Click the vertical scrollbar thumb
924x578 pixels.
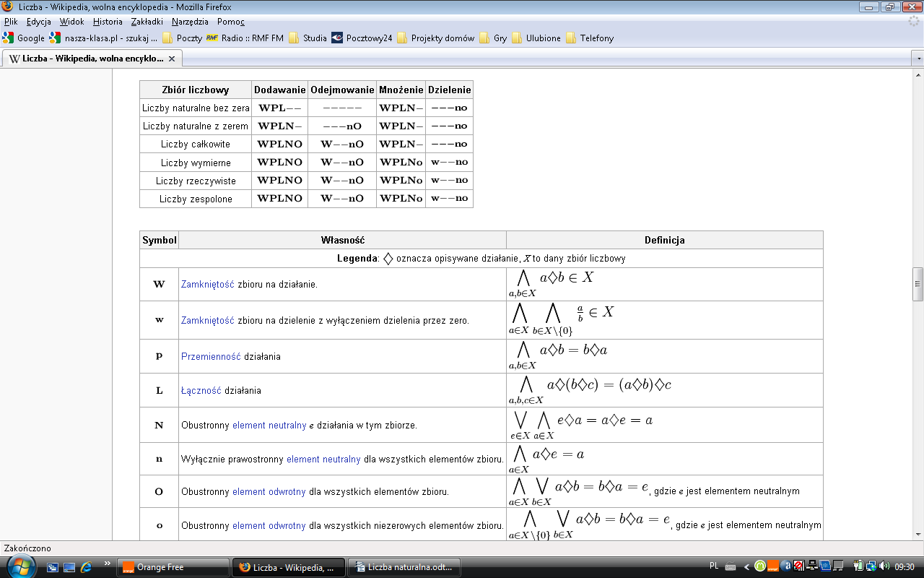click(918, 283)
